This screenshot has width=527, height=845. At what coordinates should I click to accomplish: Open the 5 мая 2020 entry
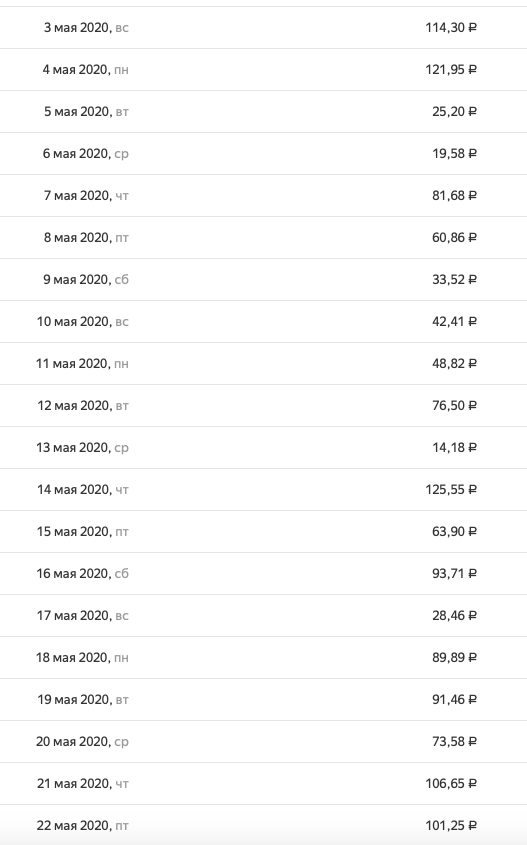pyautogui.click(x=264, y=112)
